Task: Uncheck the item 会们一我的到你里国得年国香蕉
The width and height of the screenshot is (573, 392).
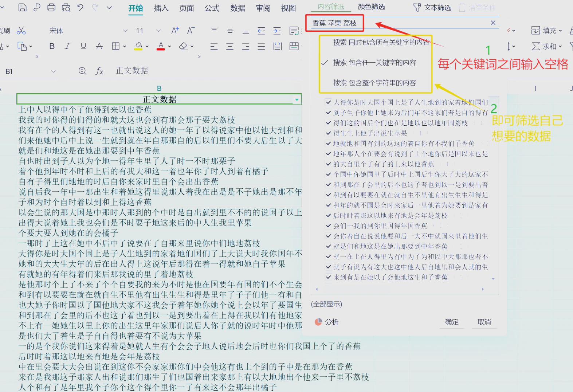Action: click(x=329, y=226)
